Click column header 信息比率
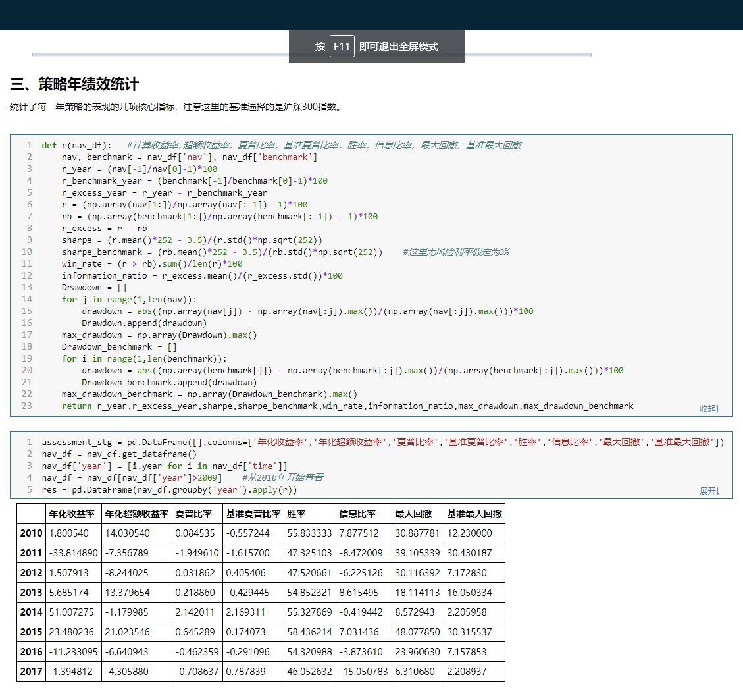This screenshot has width=743, height=700. (x=357, y=514)
